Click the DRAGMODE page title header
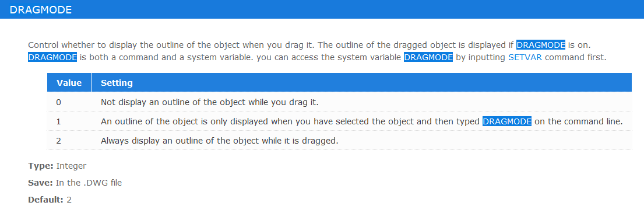Screen dimensions: 644x216 tap(41, 10)
